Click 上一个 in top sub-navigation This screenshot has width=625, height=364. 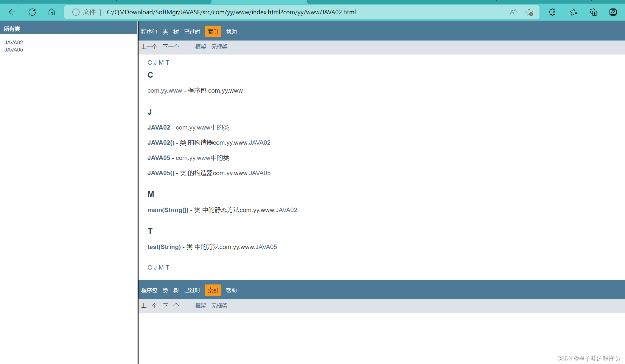(149, 47)
